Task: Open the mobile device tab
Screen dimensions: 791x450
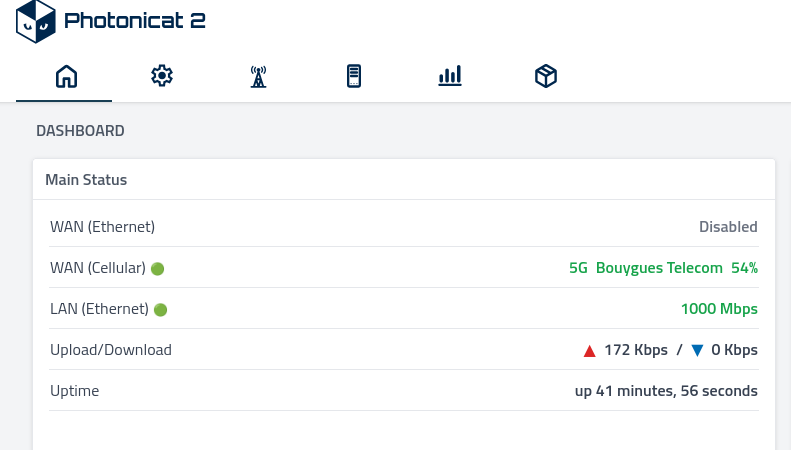Action: click(353, 76)
